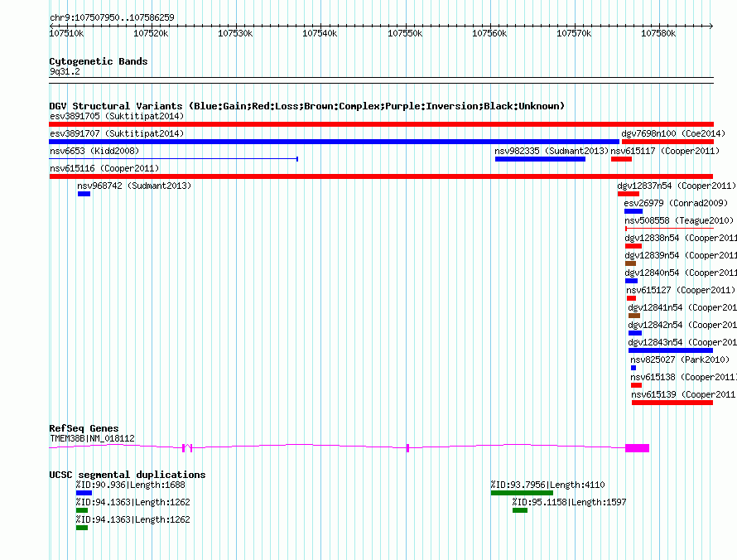Click the brown complex bar under dgv12839n54

point(630,263)
